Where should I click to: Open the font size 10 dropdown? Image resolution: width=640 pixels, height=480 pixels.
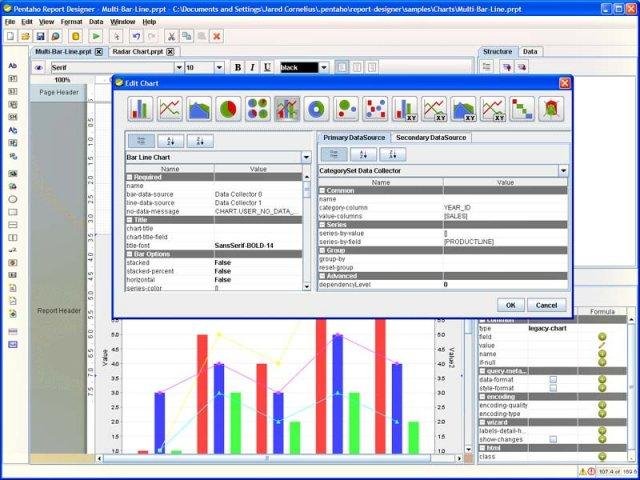(x=220, y=67)
